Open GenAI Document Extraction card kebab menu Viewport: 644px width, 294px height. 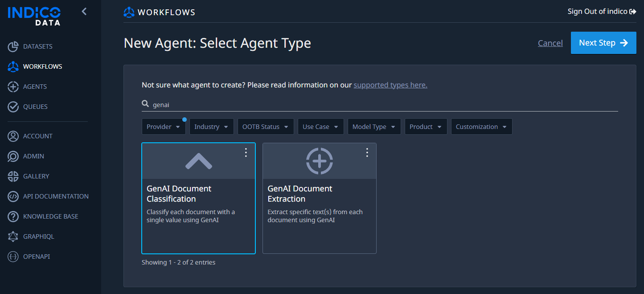click(x=367, y=153)
